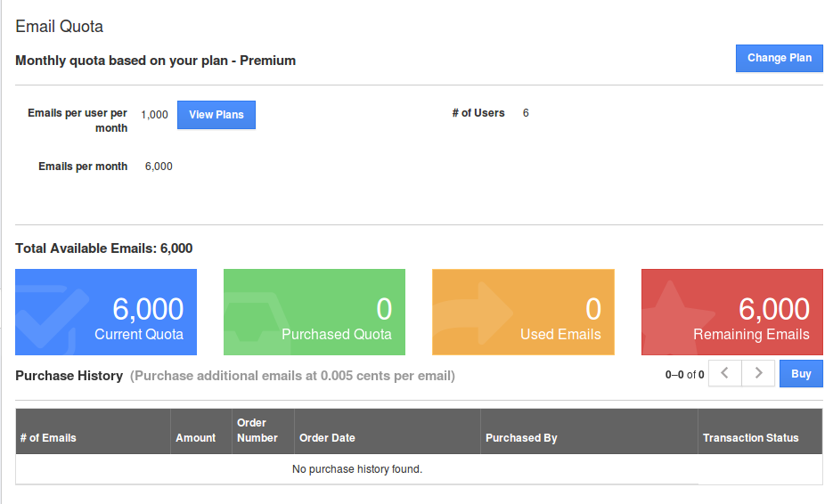The image size is (833, 504).
Task: Select the orange Used Emails tile
Action: pyautogui.click(x=523, y=312)
